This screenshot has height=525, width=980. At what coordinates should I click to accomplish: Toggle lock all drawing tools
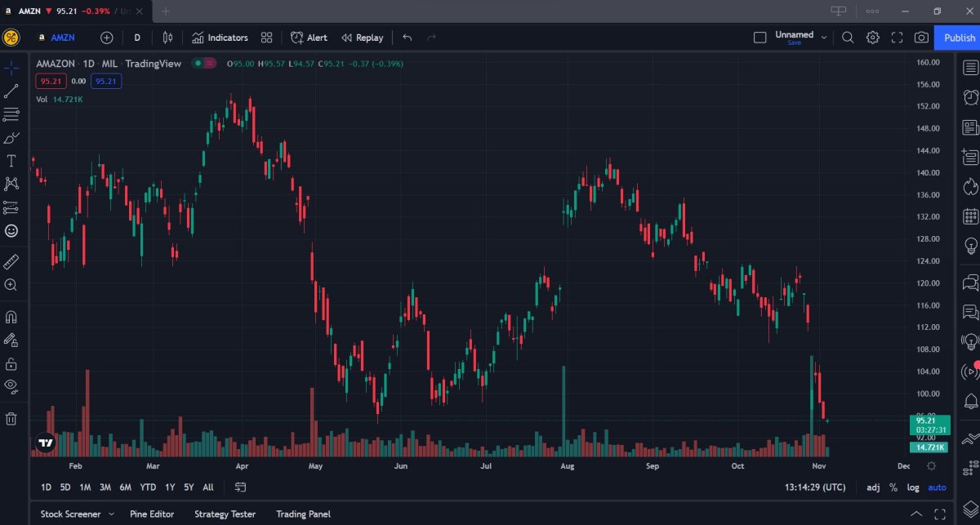(x=11, y=363)
